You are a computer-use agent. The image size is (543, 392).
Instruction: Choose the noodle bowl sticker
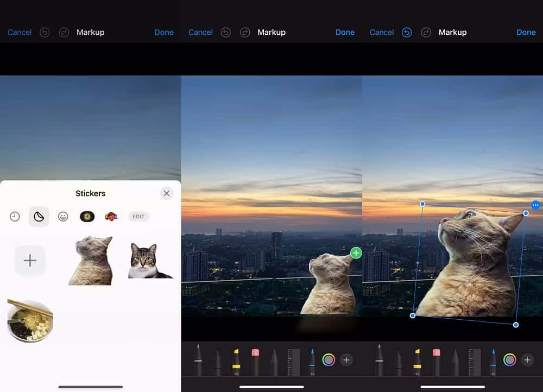(x=30, y=321)
